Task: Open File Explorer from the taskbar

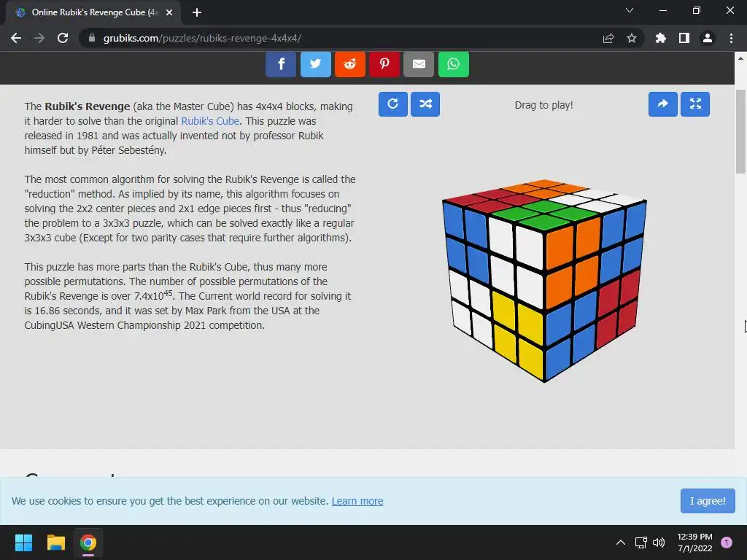Action: point(55,542)
